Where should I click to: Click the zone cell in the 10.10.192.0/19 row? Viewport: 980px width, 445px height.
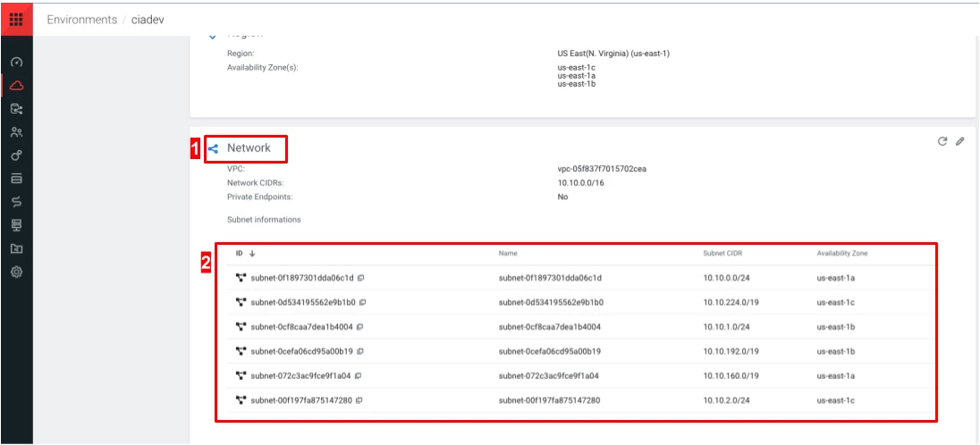pyautogui.click(x=836, y=351)
